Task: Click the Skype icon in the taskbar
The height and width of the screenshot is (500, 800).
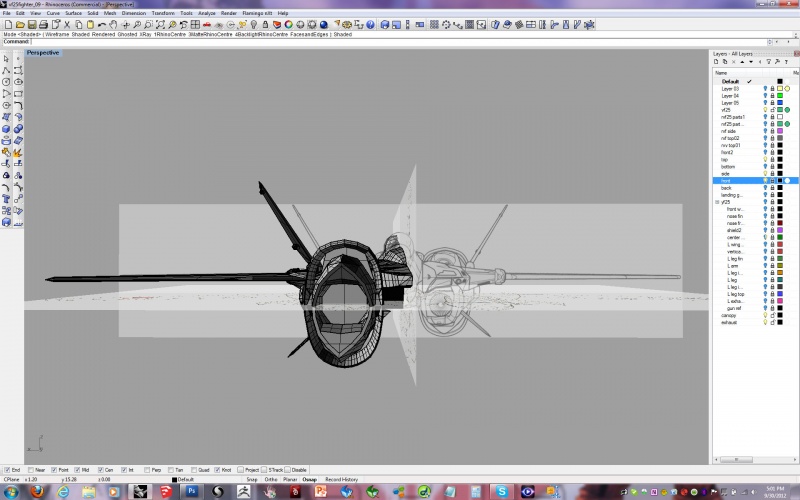Action: click(x=502, y=491)
